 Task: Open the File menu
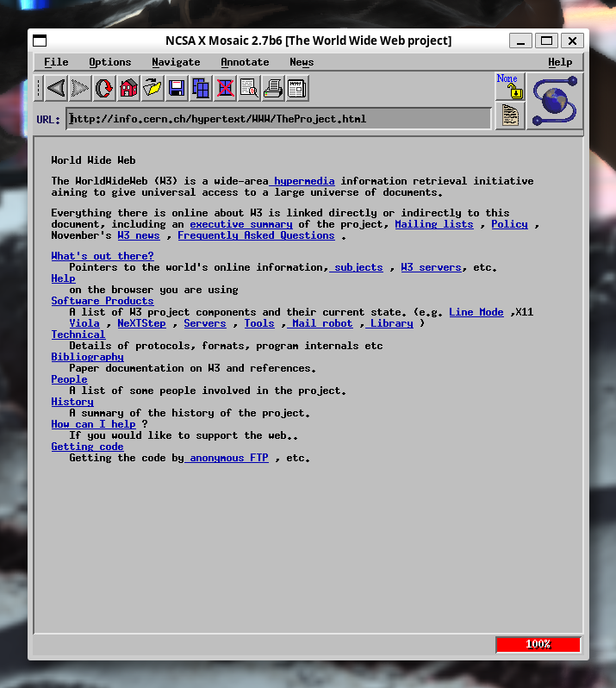tap(56, 62)
